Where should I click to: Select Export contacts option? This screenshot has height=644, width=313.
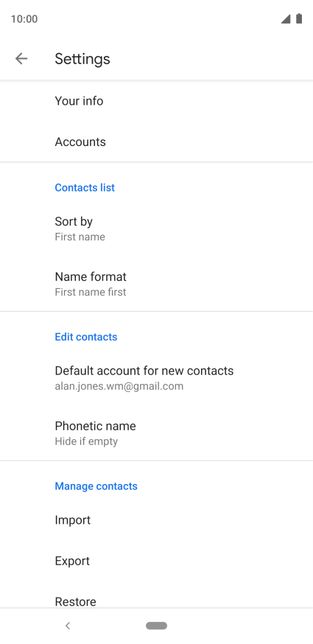[156, 561]
